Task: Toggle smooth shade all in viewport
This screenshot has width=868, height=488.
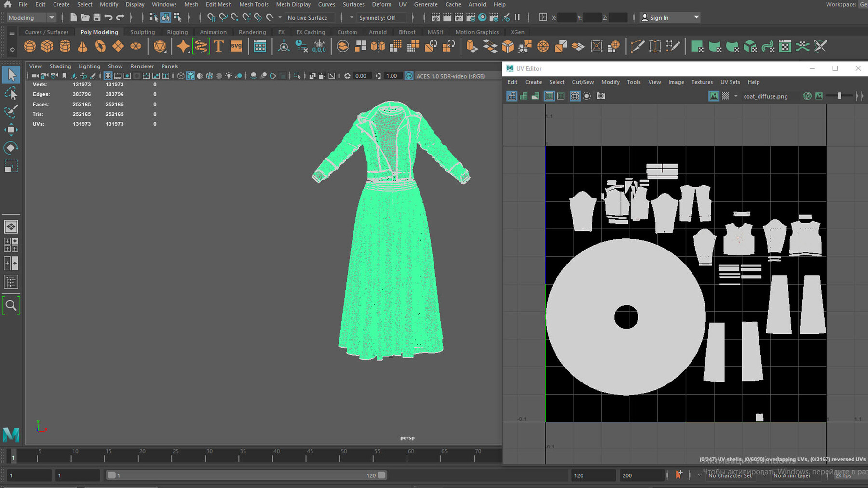Action: click(x=190, y=76)
